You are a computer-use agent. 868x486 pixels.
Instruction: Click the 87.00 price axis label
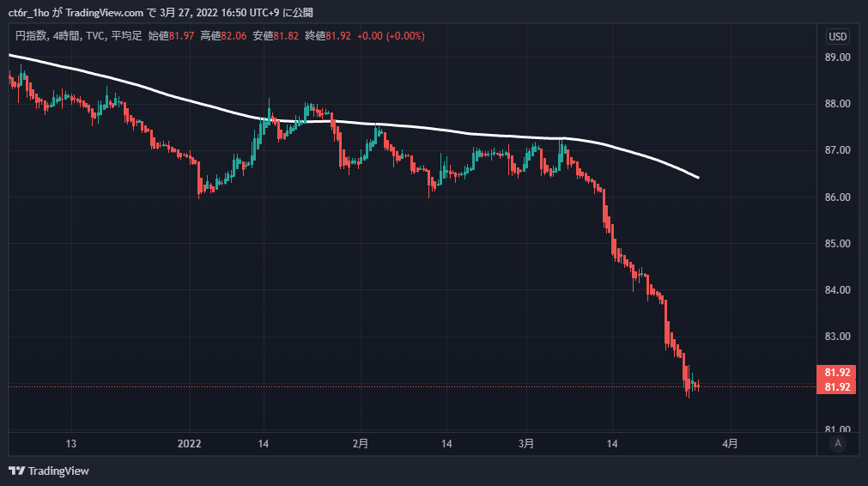(838, 150)
